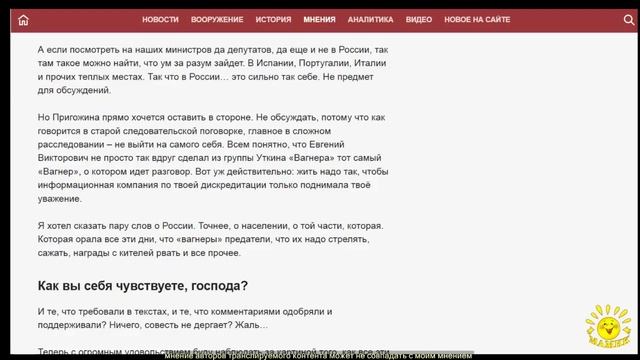The height and width of the screenshot is (360, 640).
Task: Click heading "Как вы себя чувствуете, господа?"
Action: point(143,286)
